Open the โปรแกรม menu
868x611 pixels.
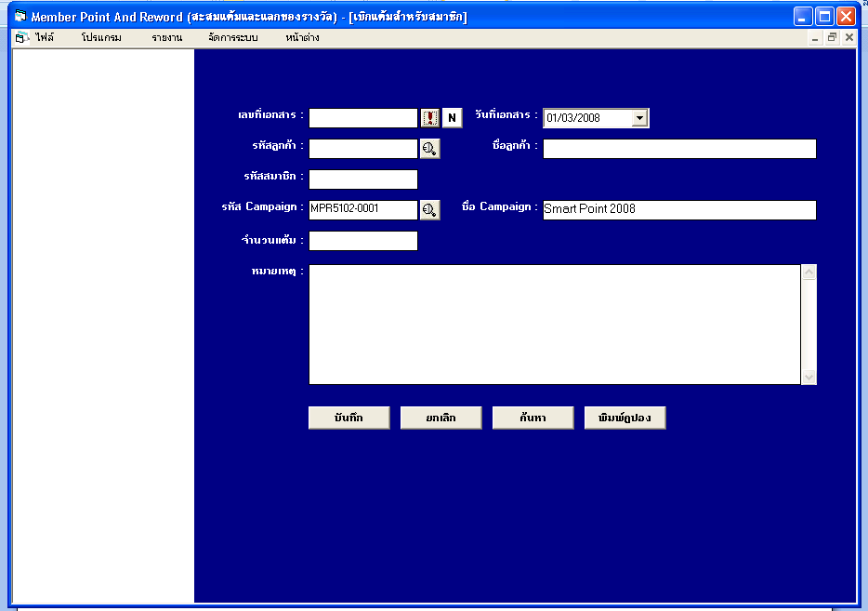point(101,38)
